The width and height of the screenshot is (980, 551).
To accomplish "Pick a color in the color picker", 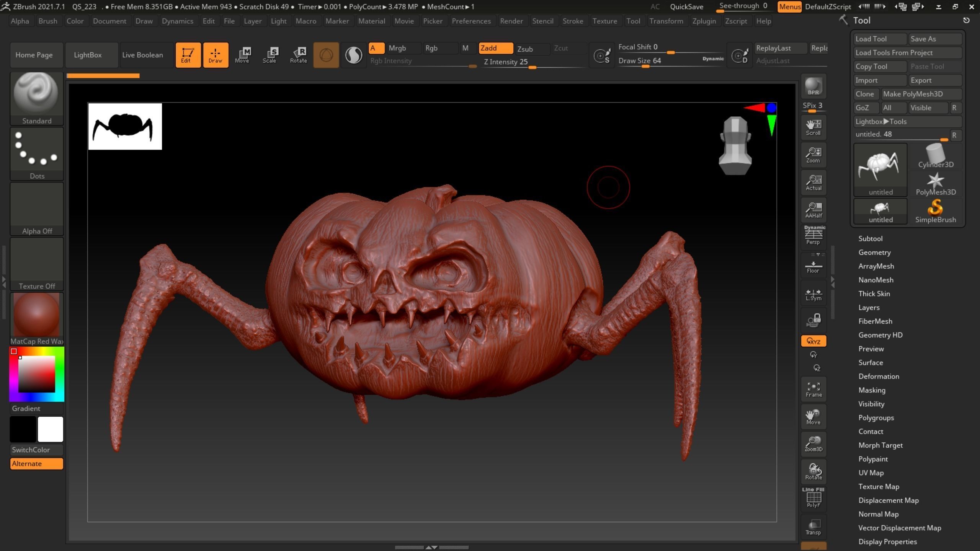I will click(x=37, y=374).
